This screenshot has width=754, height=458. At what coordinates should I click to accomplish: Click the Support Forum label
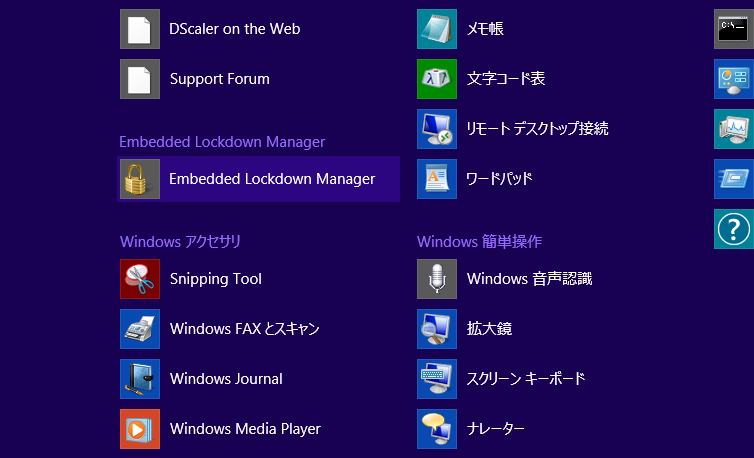[220, 79]
